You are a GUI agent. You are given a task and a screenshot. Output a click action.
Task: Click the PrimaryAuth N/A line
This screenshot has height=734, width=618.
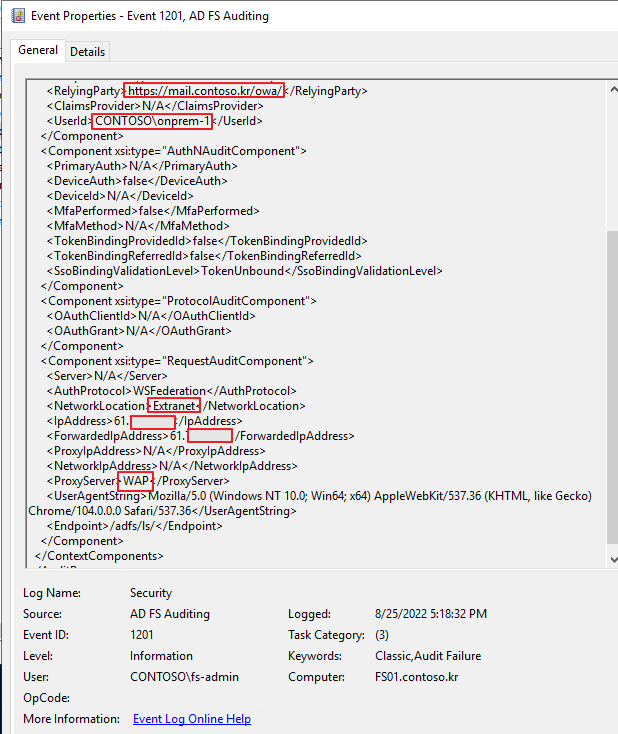pos(142,166)
